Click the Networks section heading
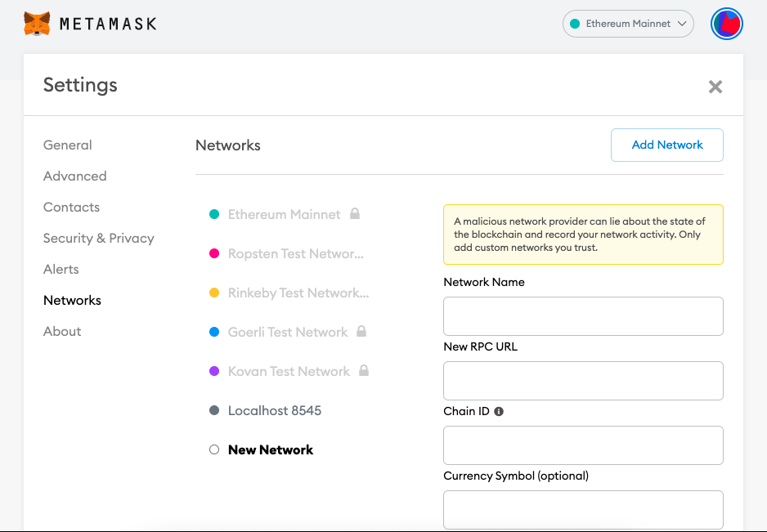 tap(228, 145)
